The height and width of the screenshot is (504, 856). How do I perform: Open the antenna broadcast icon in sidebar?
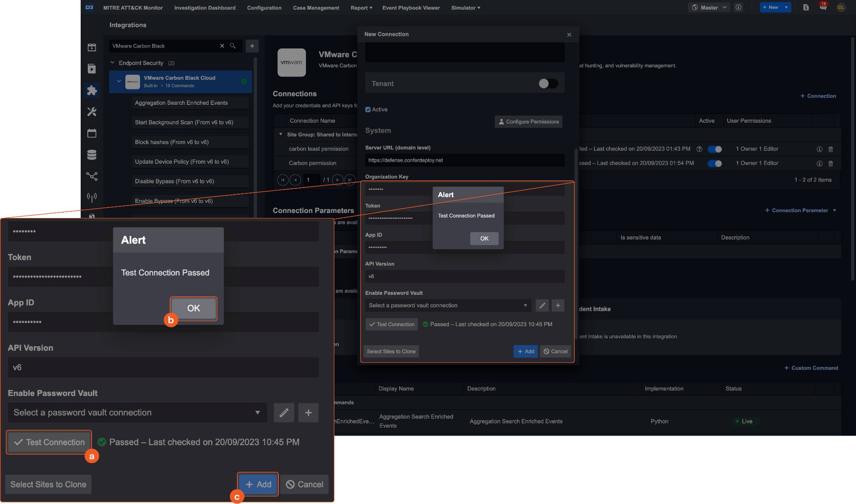coord(92,197)
